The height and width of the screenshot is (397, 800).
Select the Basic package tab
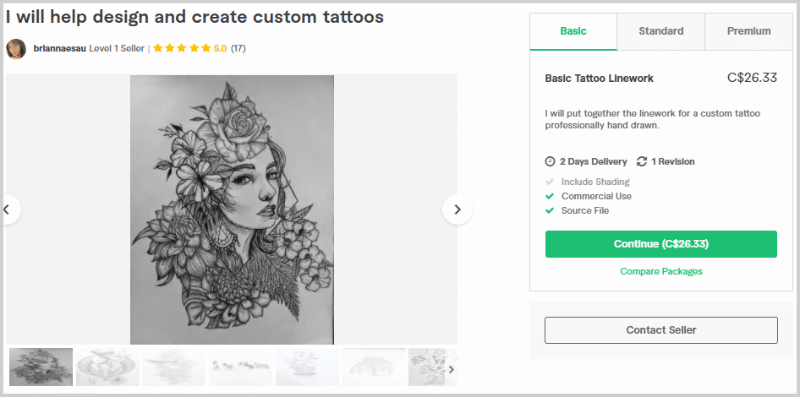tap(573, 31)
